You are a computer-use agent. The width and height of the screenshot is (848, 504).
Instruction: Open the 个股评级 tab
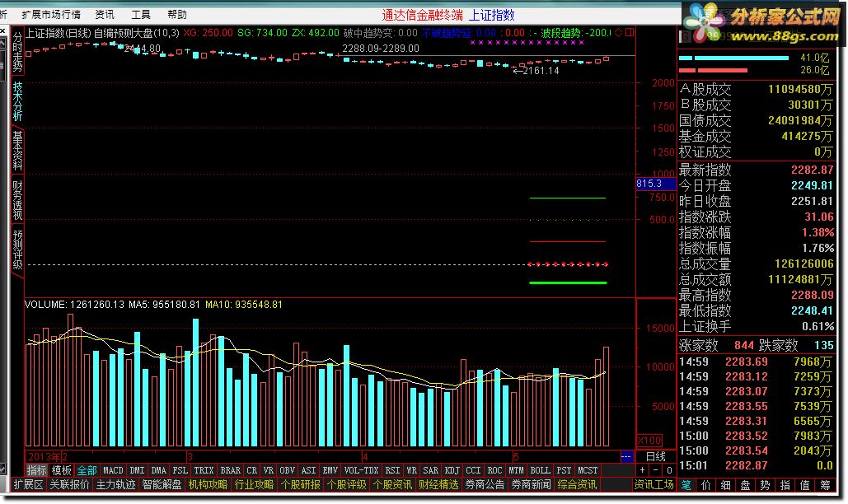point(347,485)
